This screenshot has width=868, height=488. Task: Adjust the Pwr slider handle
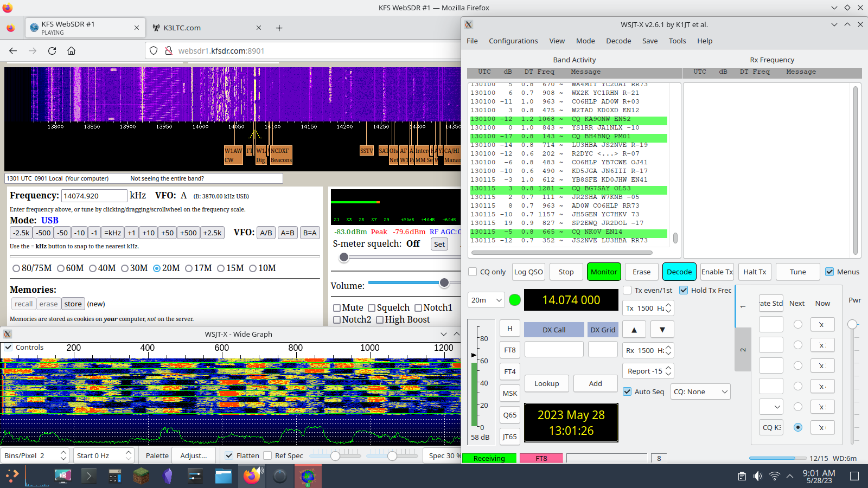[852, 324]
